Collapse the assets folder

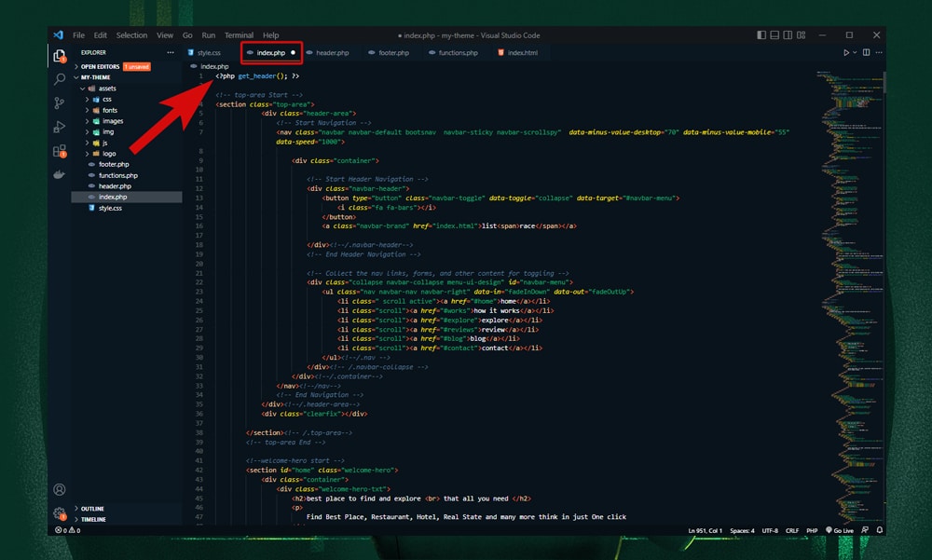[106, 88]
